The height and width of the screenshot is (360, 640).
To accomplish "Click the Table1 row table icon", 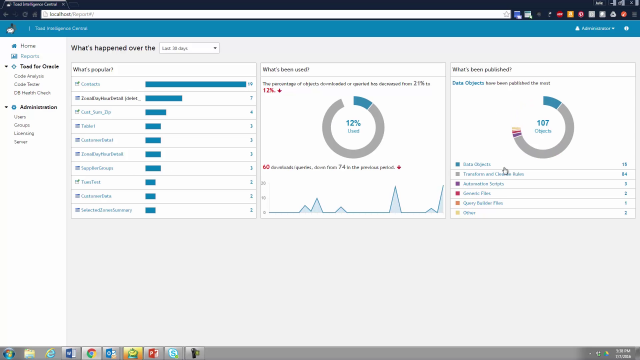I will click(x=77, y=126).
